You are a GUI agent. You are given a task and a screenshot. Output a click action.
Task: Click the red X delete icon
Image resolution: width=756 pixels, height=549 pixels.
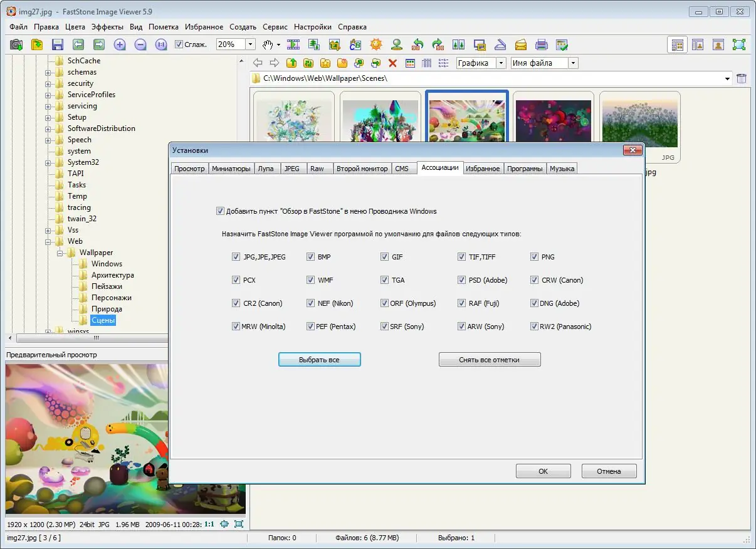(392, 63)
